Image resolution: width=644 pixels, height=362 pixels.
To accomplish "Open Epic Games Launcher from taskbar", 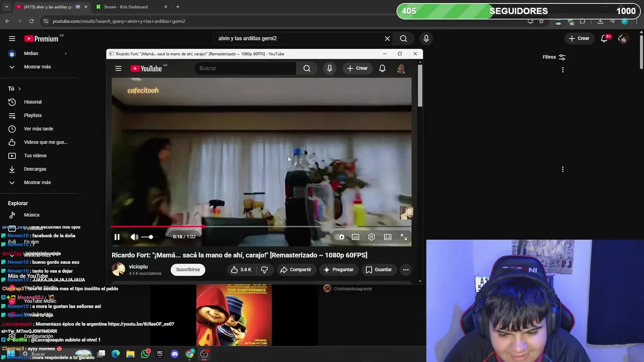I will pos(160,354).
